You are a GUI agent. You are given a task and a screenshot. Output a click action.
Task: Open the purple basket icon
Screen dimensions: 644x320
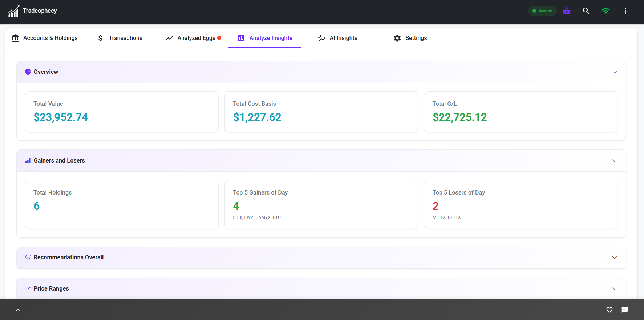pos(566,11)
